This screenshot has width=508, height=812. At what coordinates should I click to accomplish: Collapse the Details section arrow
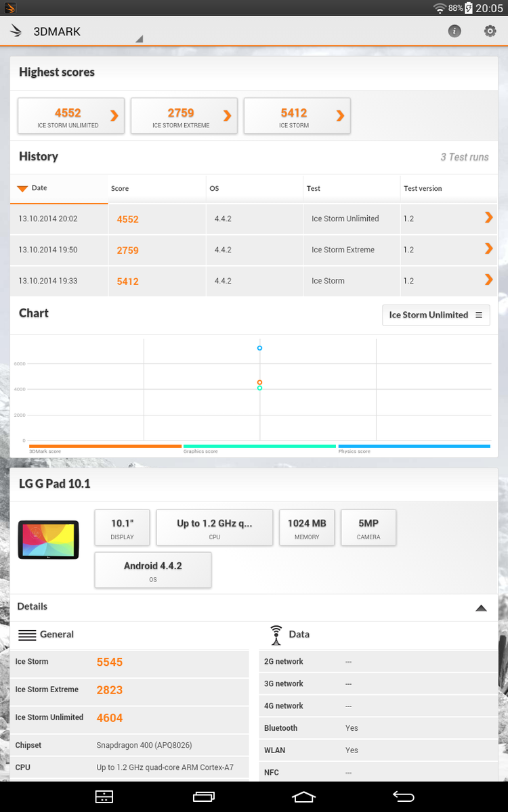tap(481, 608)
